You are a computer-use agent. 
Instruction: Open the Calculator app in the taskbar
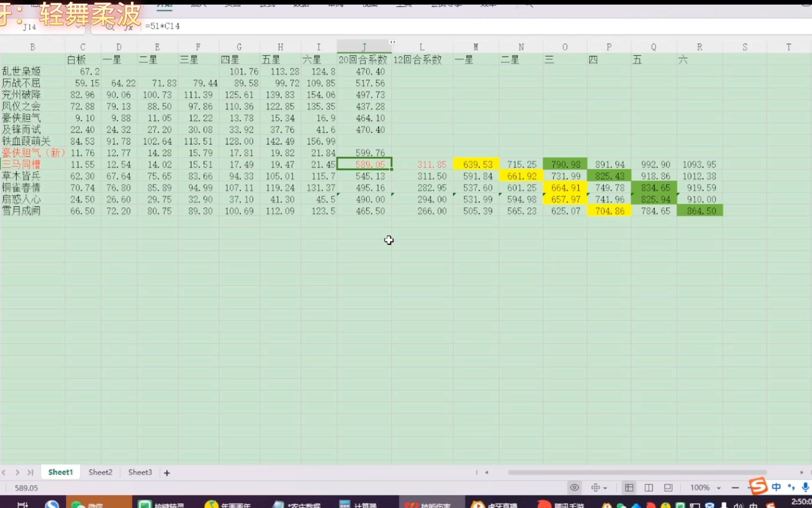(x=358, y=504)
